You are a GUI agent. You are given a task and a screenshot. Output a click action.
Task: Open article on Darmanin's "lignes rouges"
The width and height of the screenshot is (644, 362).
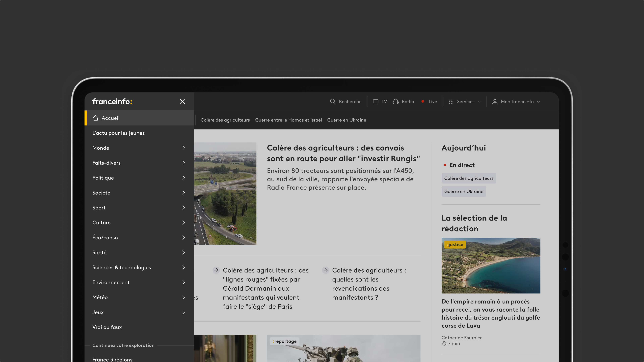265,288
